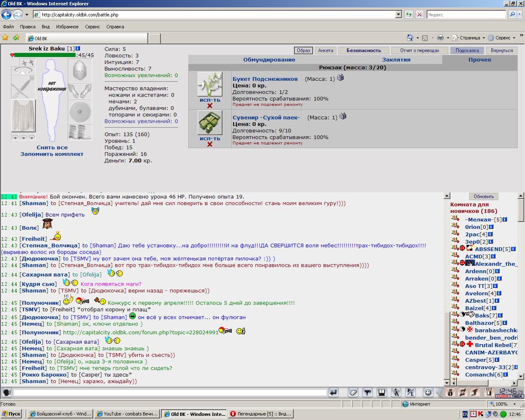Viewport: 525px width, 420px height.
Task: Click the helmet equipment slot
Action: tap(80, 70)
